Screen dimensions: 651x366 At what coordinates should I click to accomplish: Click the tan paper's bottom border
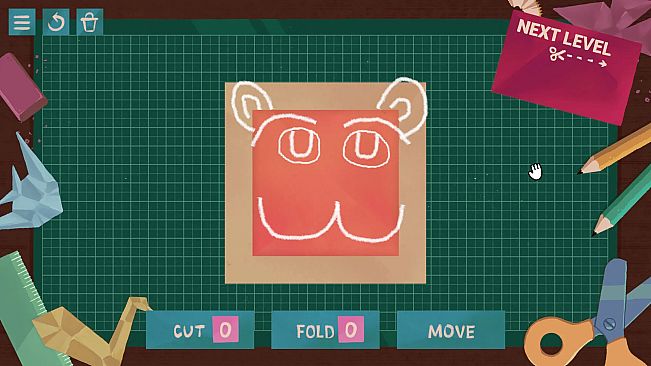326,270
